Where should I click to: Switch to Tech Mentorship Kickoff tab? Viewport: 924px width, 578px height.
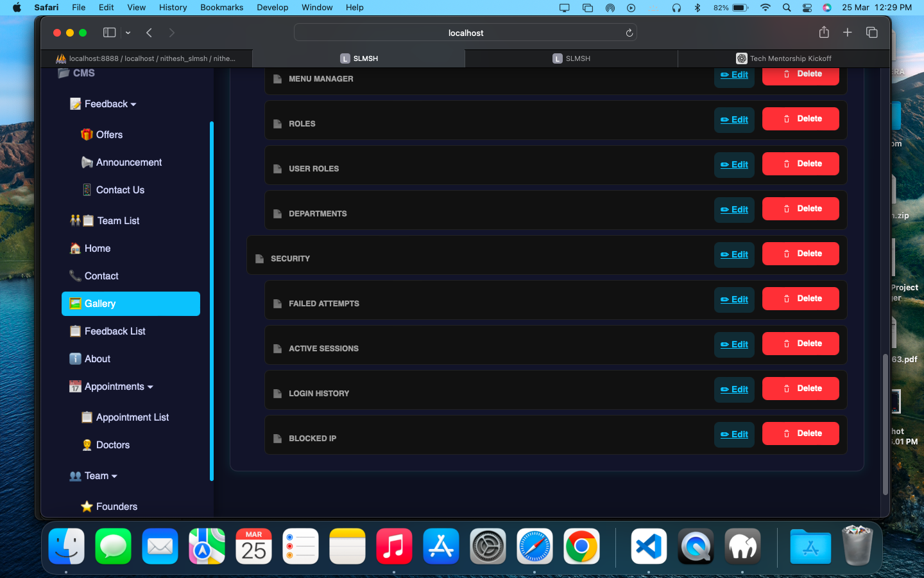(x=784, y=58)
